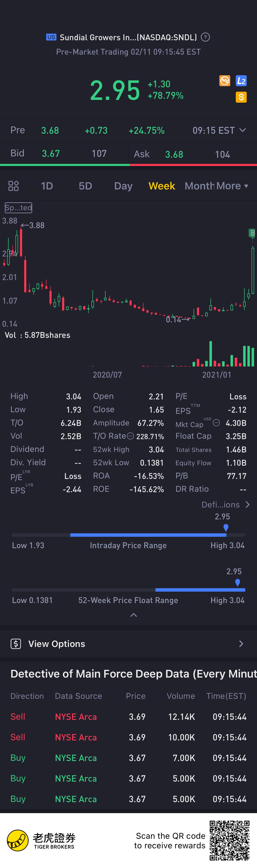This screenshot has width=257, height=868.
Task: Tap the 52-Week Price Float Range marker
Action: click(237, 583)
